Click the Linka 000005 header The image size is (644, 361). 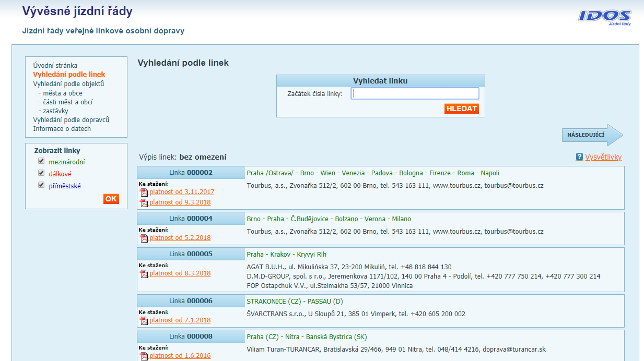(191, 254)
